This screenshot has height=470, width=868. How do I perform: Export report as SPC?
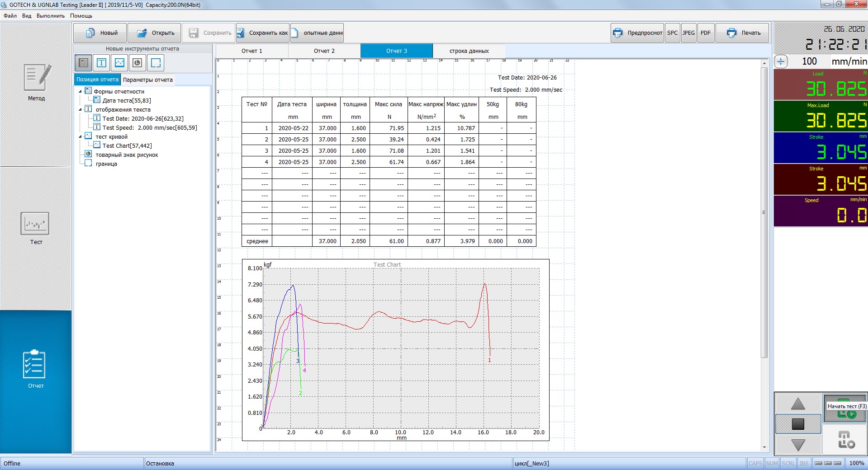click(673, 33)
